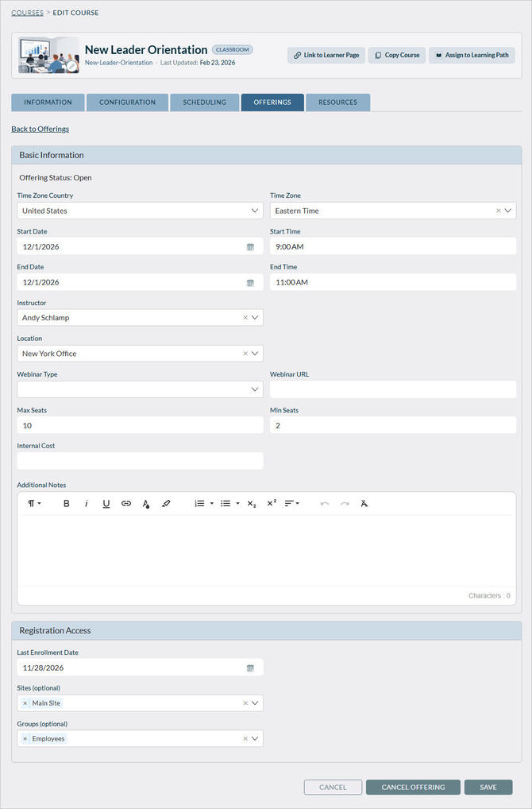Open the Start Date calendar picker
The height and width of the screenshot is (809, 532).
pos(251,247)
